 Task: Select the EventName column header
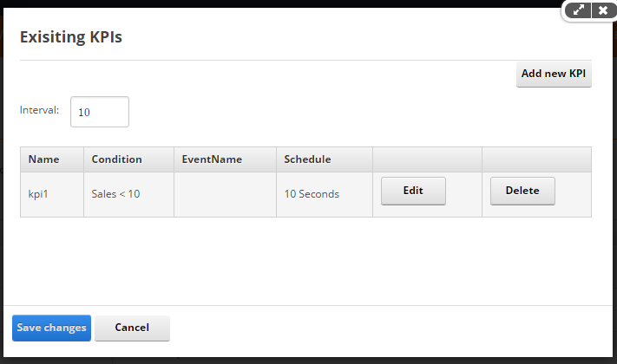click(225, 159)
